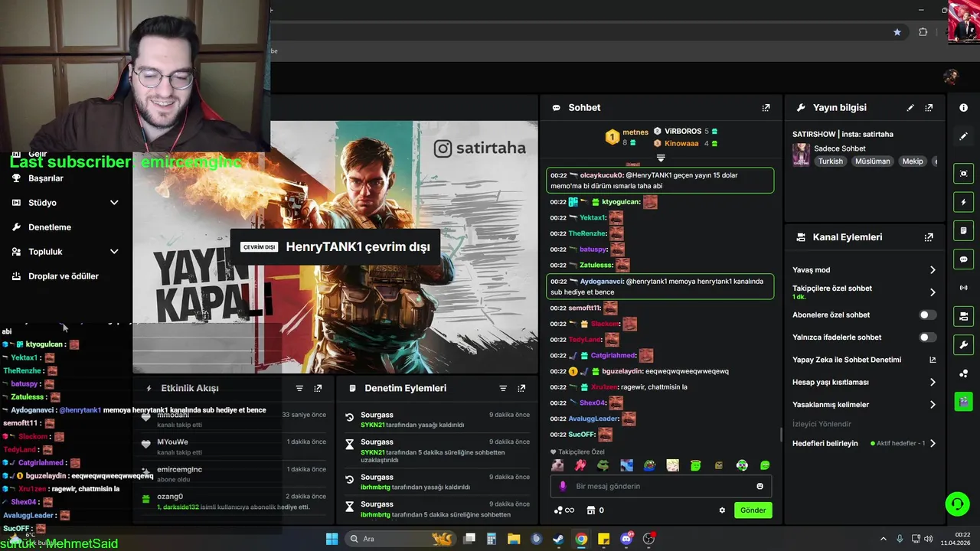Viewport: 980px width, 551px height.
Task: Open Denetleme in left sidebar
Action: (50, 227)
